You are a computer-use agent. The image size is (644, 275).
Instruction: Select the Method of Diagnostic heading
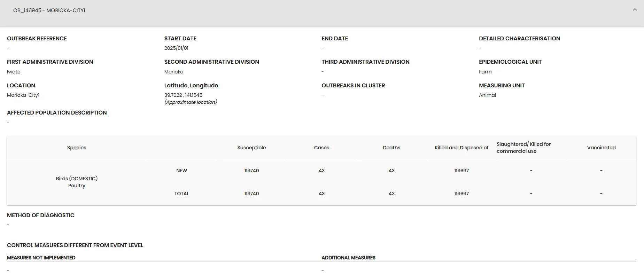pyautogui.click(x=41, y=215)
